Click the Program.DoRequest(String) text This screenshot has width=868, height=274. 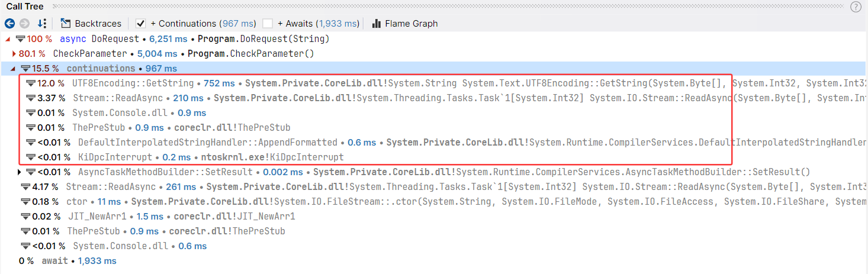(x=263, y=39)
